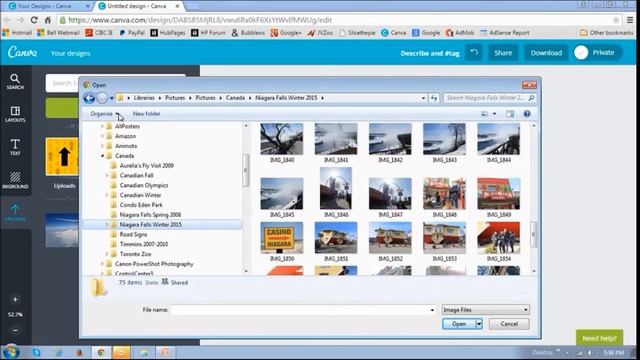Select thumbnail IMG_1846
This screenshot has width=640, height=360.
tap(336, 193)
